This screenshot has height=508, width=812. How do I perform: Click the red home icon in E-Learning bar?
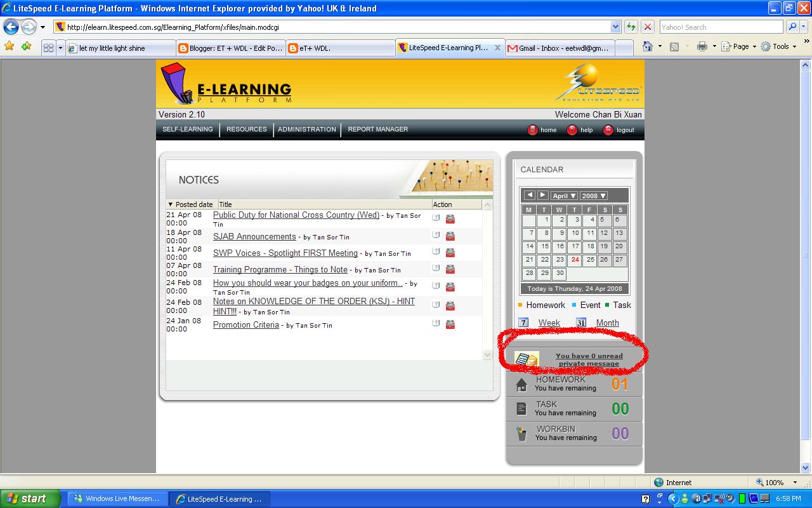533,130
